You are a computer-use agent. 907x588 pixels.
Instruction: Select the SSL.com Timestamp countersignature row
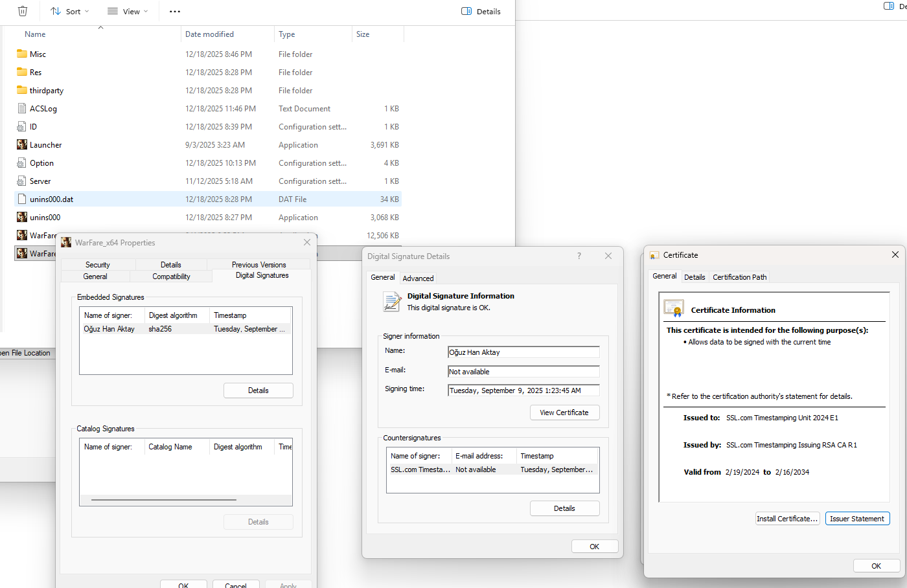(492, 469)
